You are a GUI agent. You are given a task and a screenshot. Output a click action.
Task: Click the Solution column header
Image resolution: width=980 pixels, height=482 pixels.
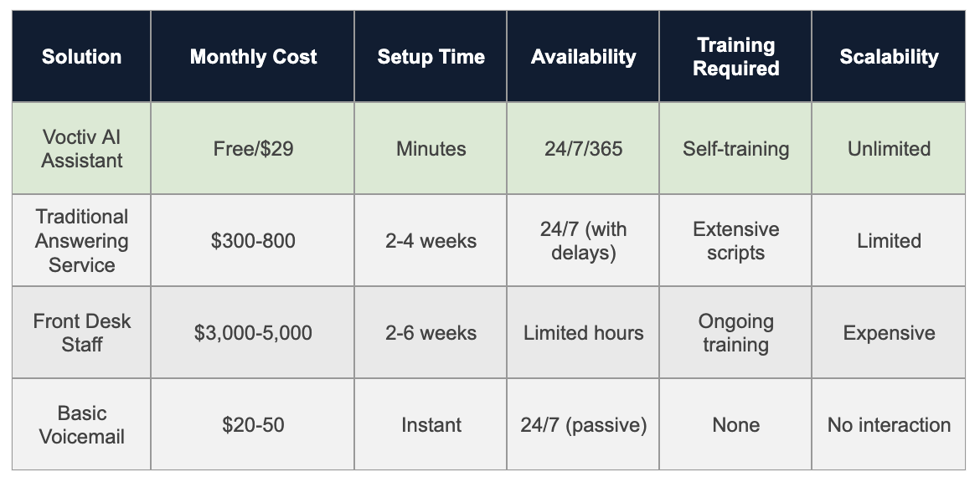coord(82,57)
